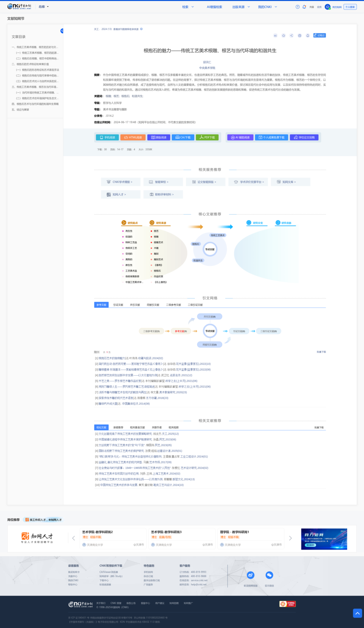This screenshot has height=628, width=364.
Task: Expand the 我的CNKI dropdown menu
Action: [267, 7]
